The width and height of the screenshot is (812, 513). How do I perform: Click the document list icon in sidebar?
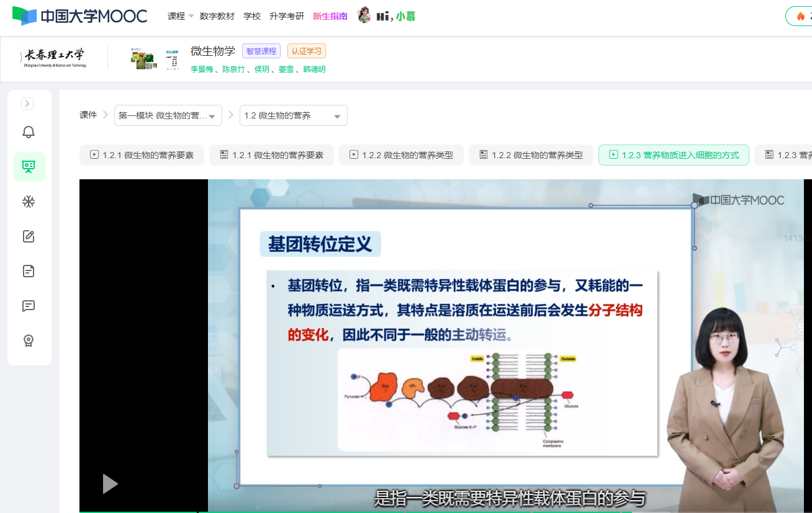29,271
